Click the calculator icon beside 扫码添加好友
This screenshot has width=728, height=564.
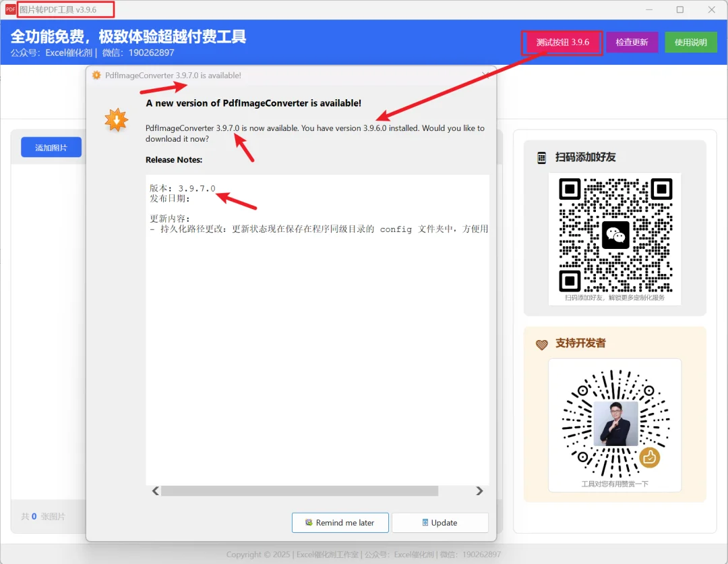(x=541, y=157)
